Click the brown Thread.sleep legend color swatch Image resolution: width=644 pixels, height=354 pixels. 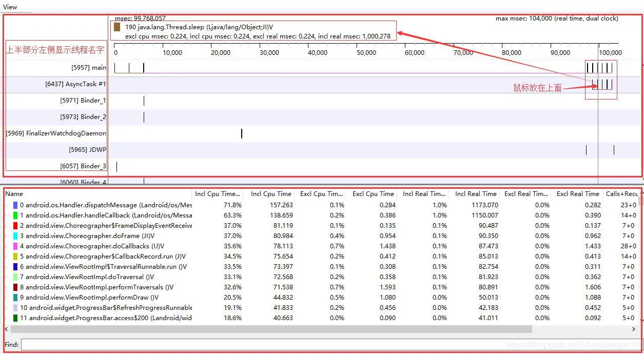click(x=117, y=27)
